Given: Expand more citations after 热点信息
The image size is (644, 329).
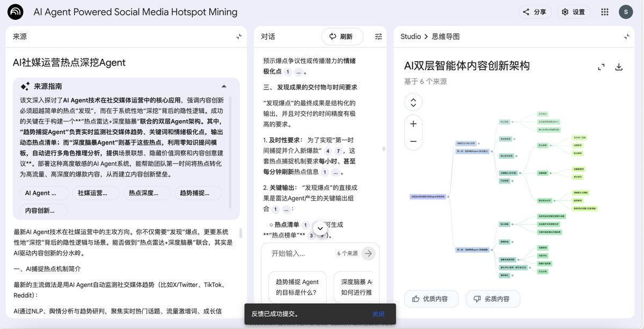Looking at the screenshot, I should pyautogui.click(x=336, y=173).
